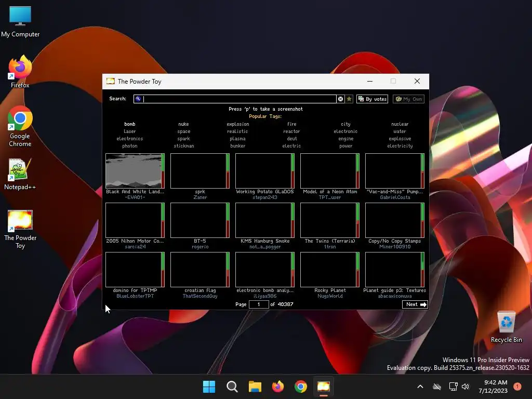Select the fire popular tag
This screenshot has width=532, height=399.
(292, 124)
